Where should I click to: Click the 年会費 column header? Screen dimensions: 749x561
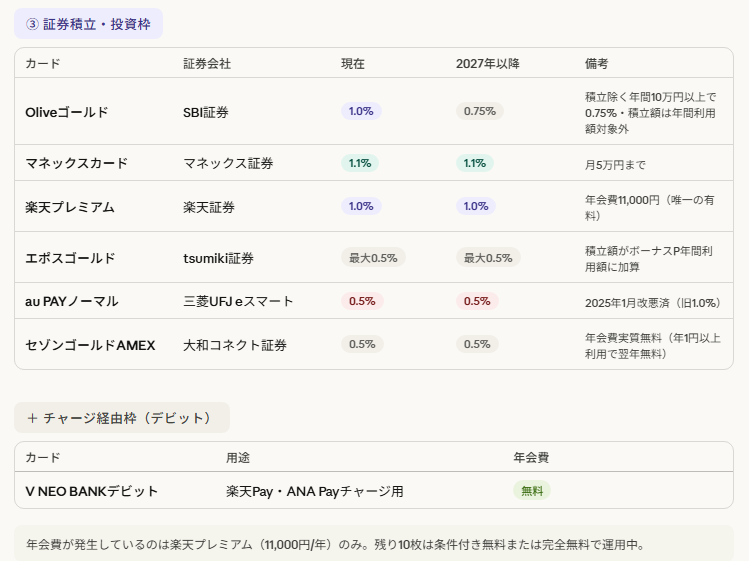coord(530,457)
